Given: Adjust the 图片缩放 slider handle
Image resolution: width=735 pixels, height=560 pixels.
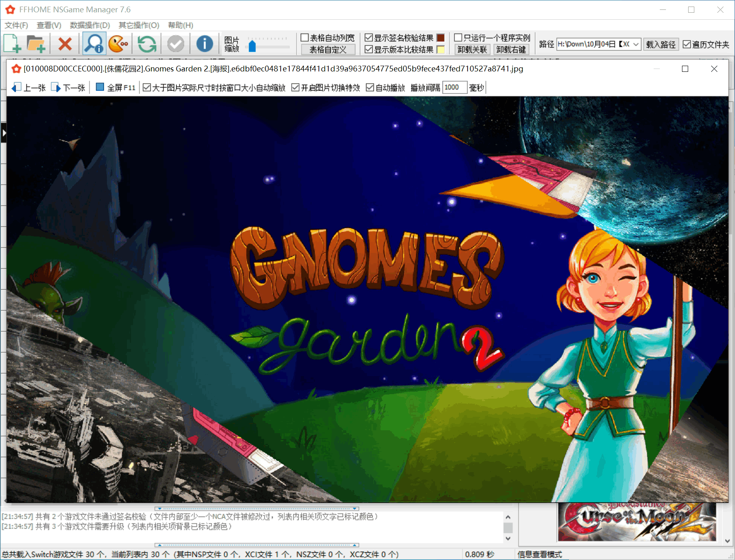Looking at the screenshot, I should tap(252, 46).
